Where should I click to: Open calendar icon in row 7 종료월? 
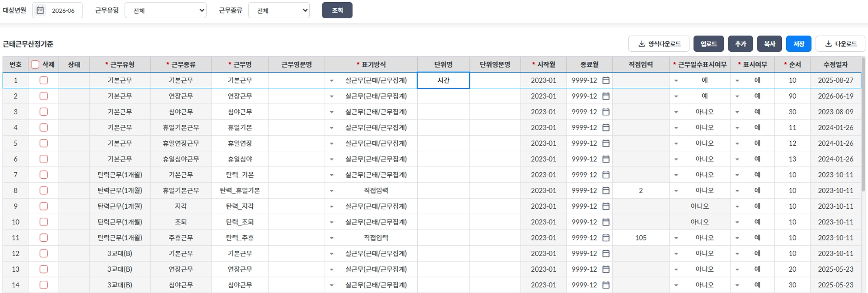tap(606, 175)
